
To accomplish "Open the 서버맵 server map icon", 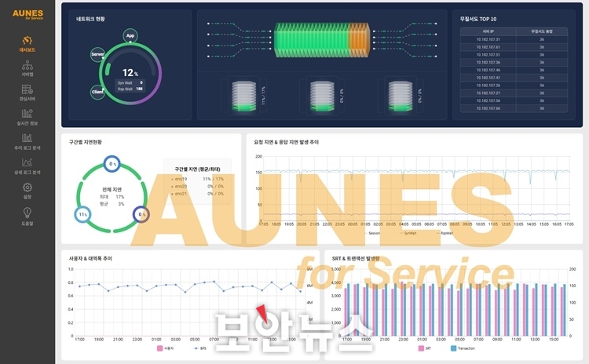I will pyautogui.click(x=27, y=65).
